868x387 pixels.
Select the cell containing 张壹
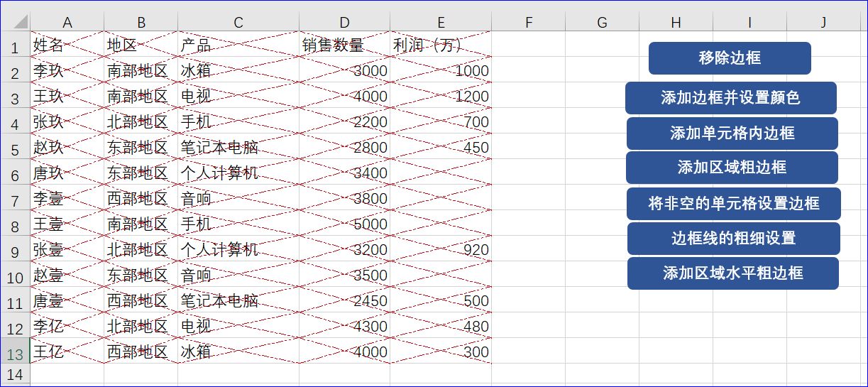click(x=67, y=249)
